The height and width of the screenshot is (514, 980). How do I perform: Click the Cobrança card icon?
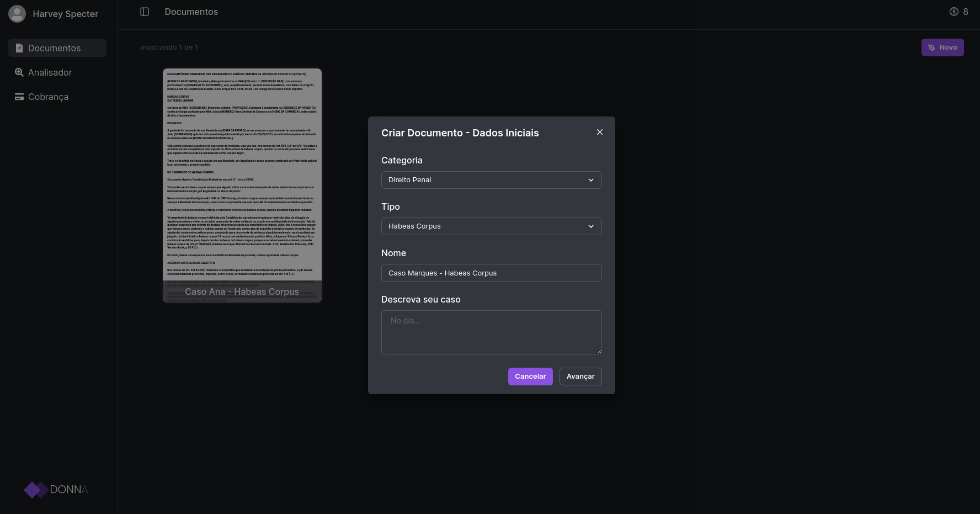pos(19,97)
